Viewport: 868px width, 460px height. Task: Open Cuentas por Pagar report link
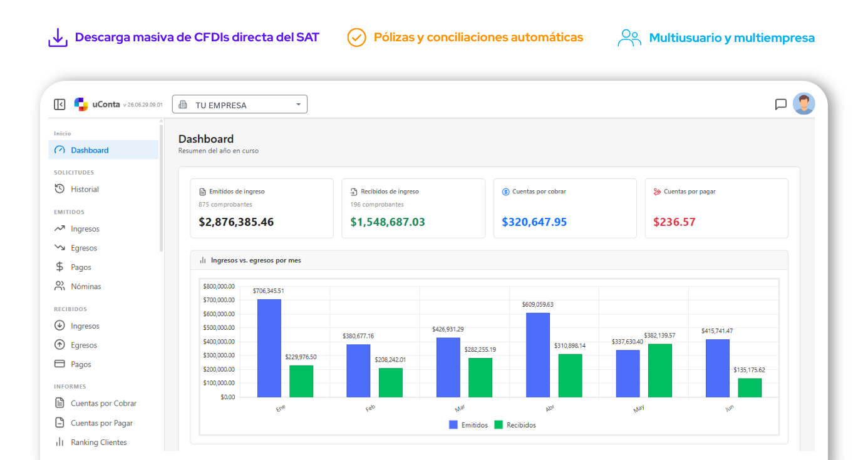pos(103,422)
